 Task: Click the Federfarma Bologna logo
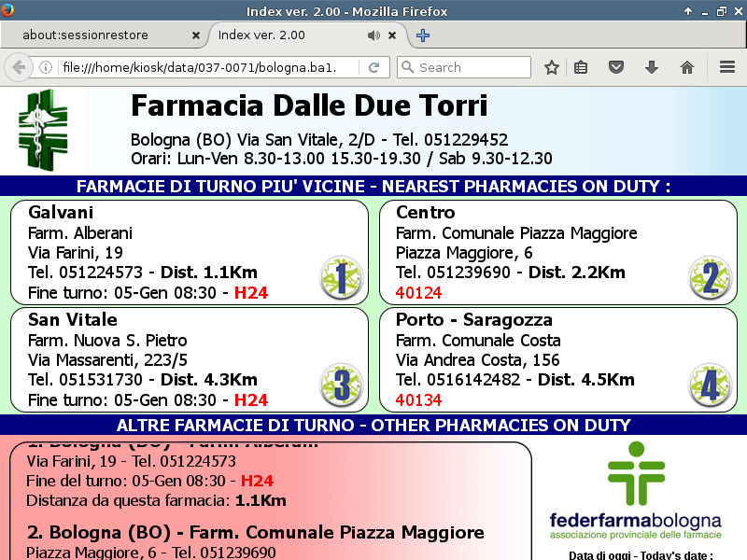(635, 490)
